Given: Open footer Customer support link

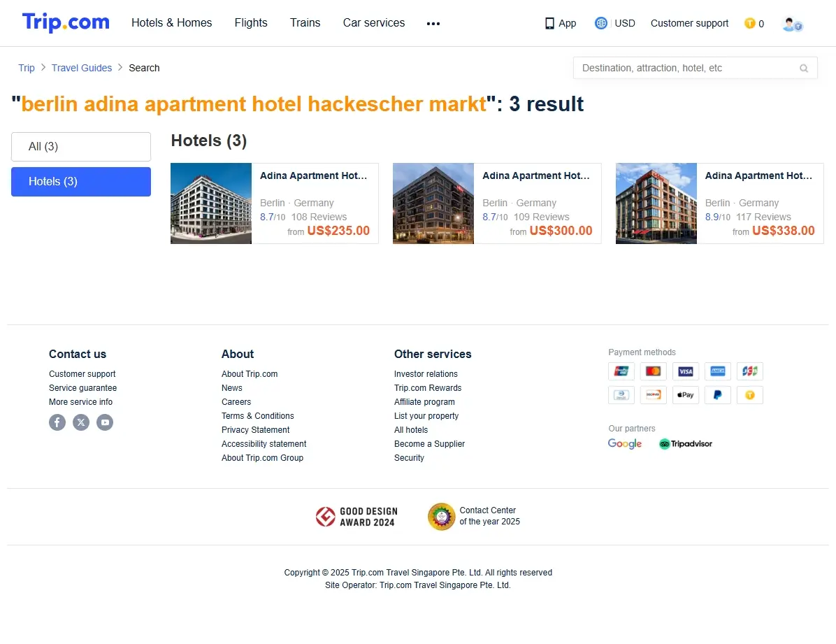Looking at the screenshot, I should [82, 374].
